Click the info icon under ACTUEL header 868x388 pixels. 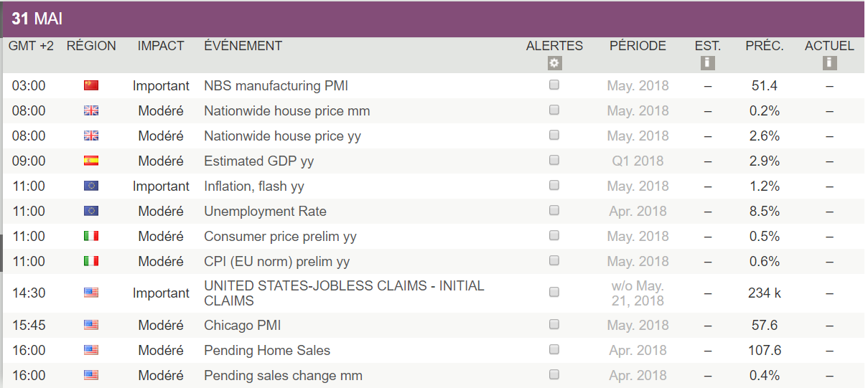click(x=830, y=63)
